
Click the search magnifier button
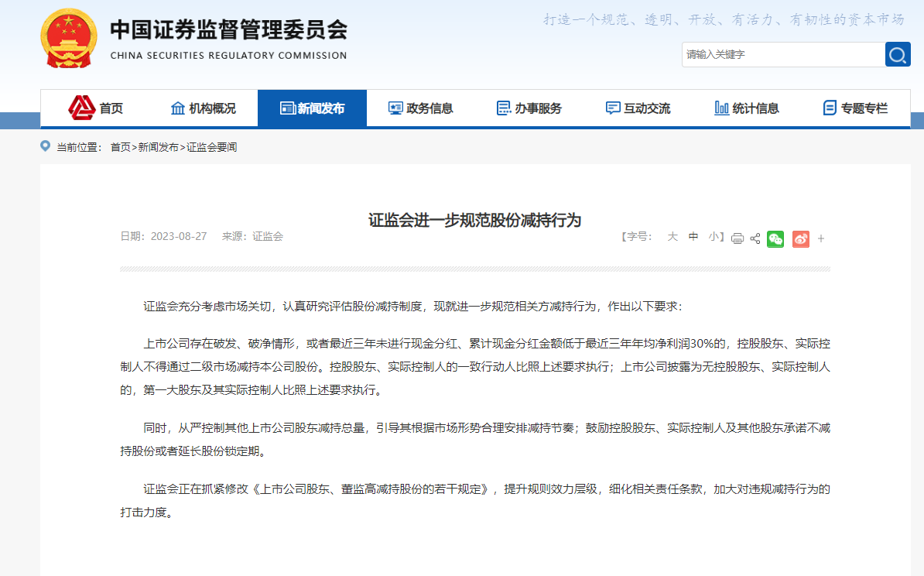pyautogui.click(x=898, y=55)
